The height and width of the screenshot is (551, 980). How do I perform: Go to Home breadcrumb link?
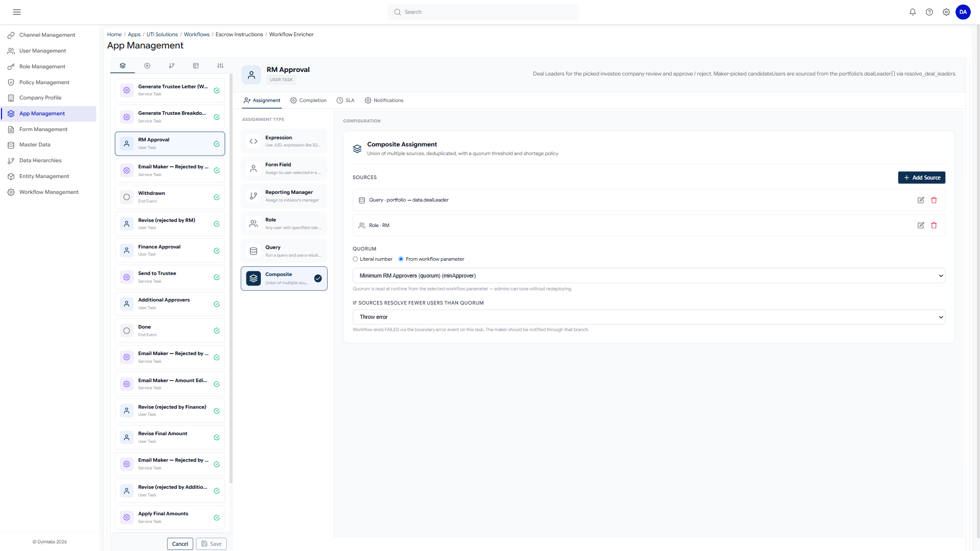(x=114, y=35)
